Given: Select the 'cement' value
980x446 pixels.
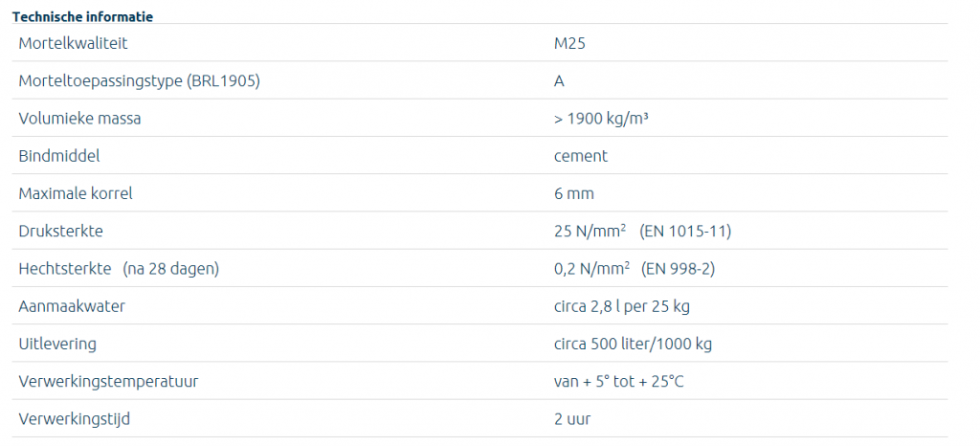Looking at the screenshot, I should 580,156.
